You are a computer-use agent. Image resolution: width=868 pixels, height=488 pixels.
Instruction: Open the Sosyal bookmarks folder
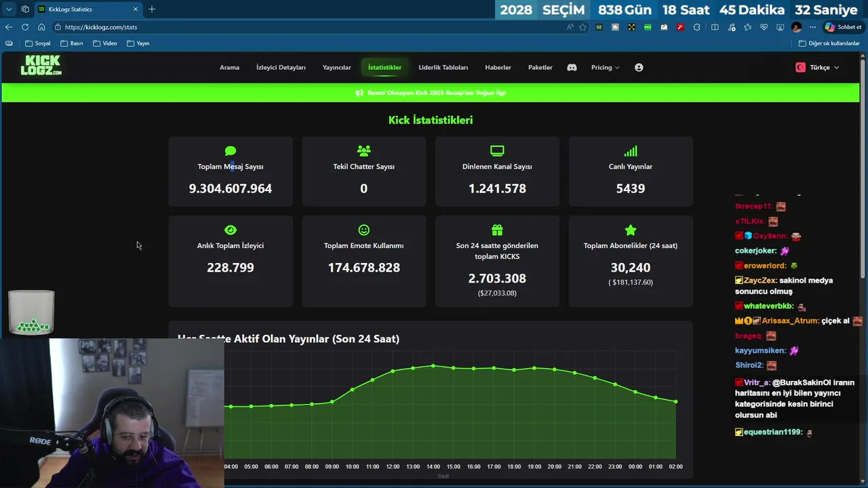pyautogui.click(x=38, y=43)
